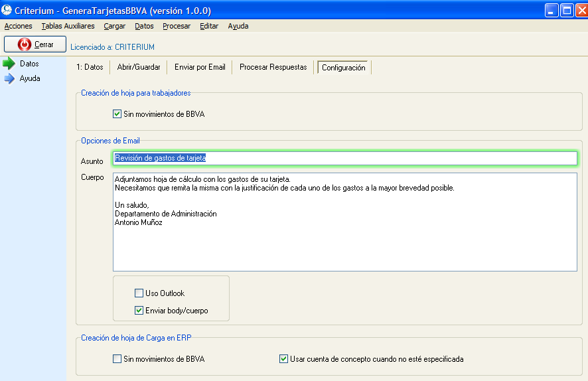The height and width of the screenshot is (381, 588).
Task: Click the Departamento de Administración line
Action: 165,214
